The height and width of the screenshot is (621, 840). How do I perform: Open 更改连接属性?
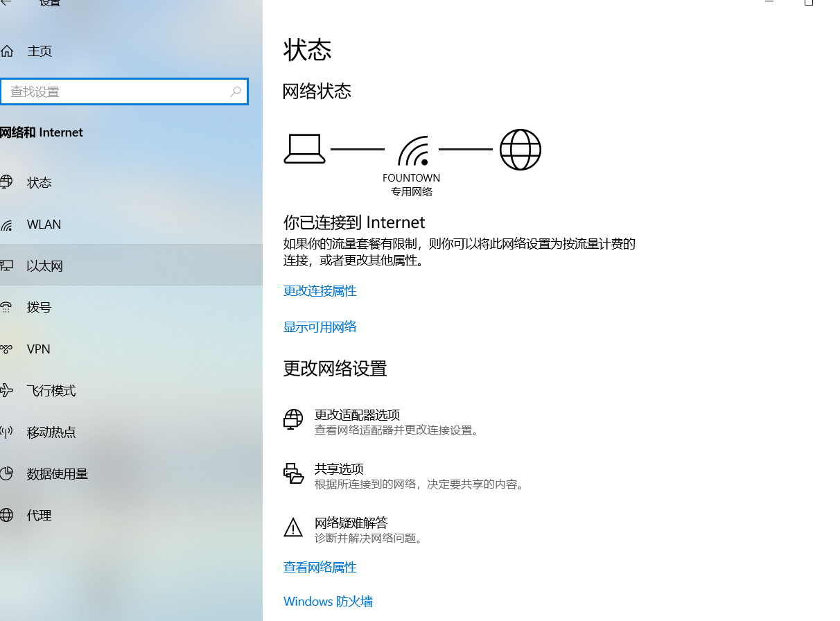pyautogui.click(x=320, y=291)
